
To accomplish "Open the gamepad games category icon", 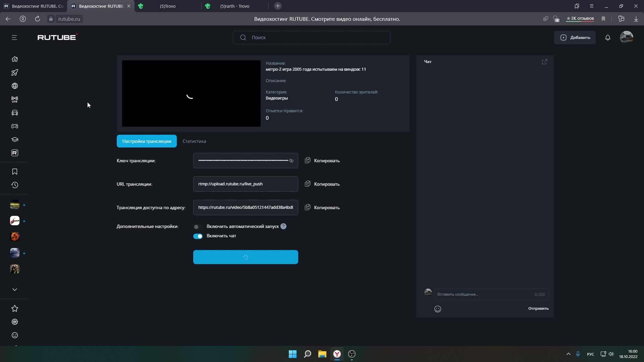I will (15, 126).
